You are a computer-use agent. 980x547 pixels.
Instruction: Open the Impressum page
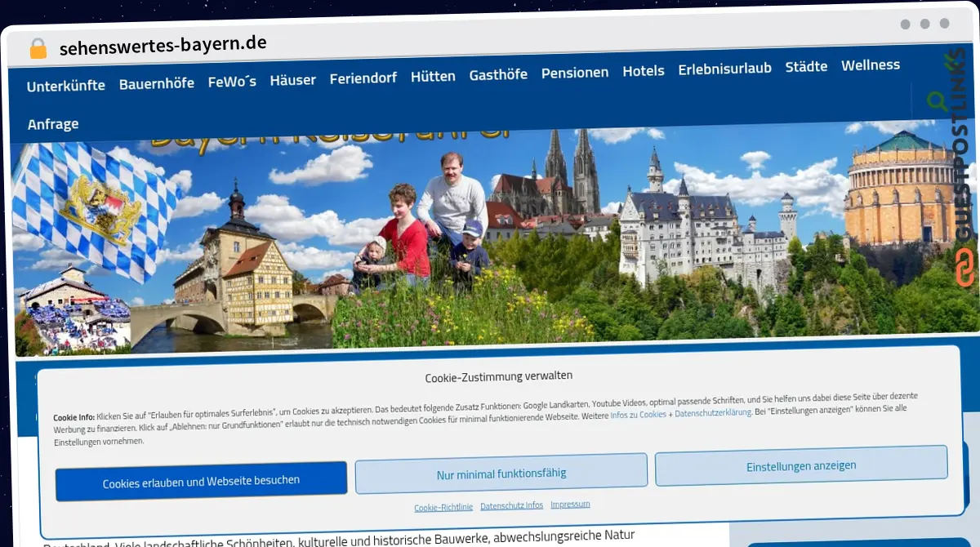point(570,504)
